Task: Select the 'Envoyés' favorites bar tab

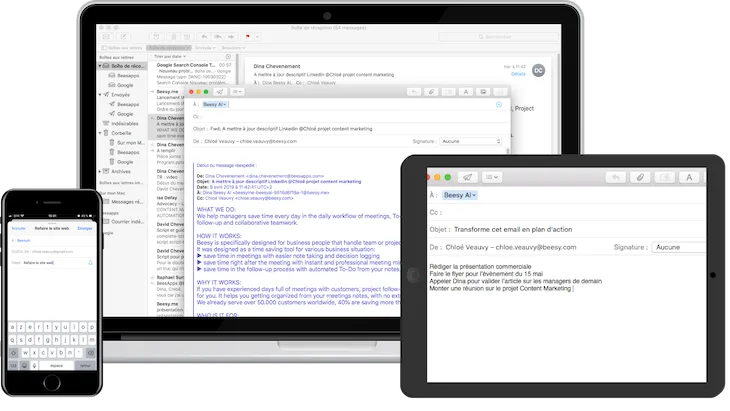Action: click(205, 48)
